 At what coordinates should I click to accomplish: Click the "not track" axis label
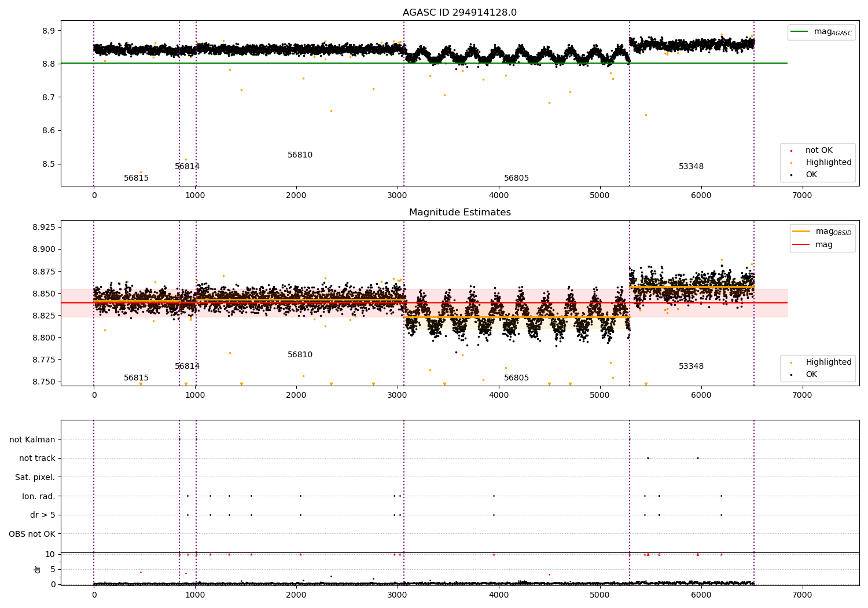coord(37,459)
